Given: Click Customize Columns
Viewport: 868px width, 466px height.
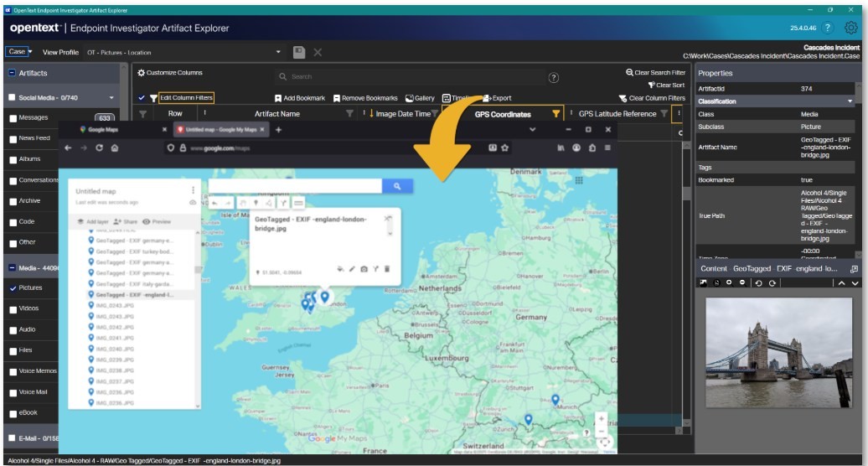Looking at the screenshot, I should click(x=170, y=73).
